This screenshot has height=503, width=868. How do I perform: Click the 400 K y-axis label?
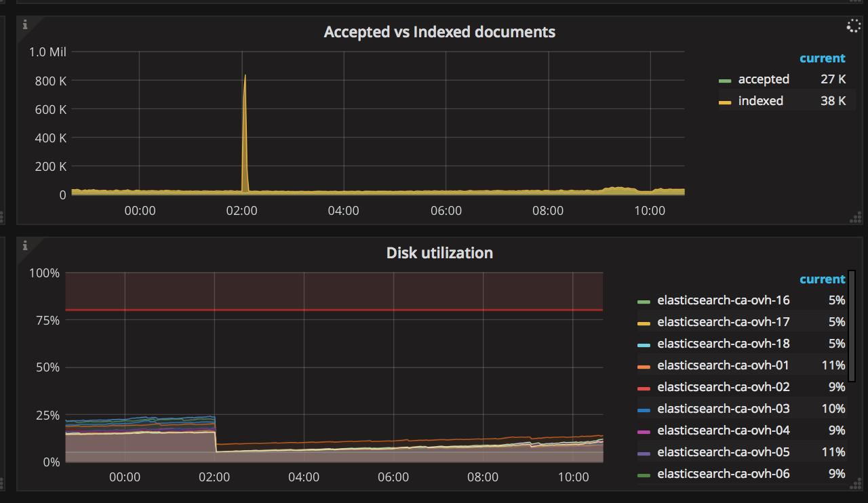tap(50, 138)
